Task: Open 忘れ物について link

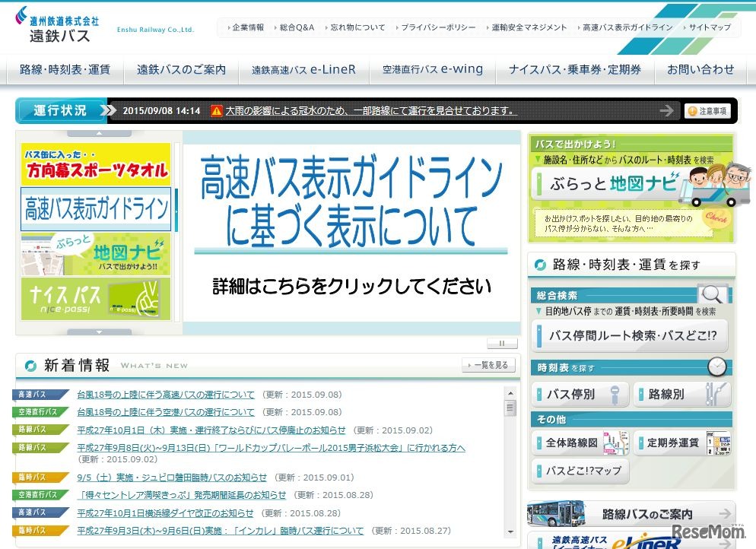Action: click(357, 27)
